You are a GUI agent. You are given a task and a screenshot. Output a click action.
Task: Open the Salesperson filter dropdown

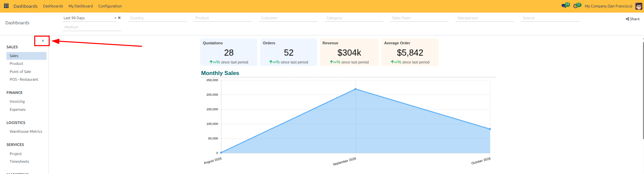(485, 18)
